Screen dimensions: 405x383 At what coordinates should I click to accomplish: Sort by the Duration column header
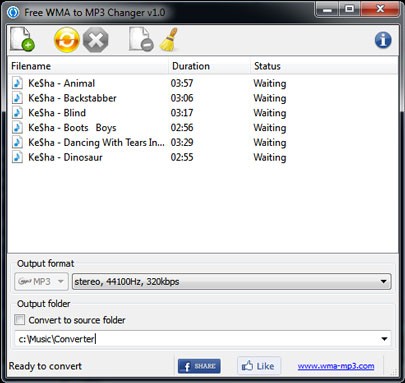pyautogui.click(x=209, y=66)
